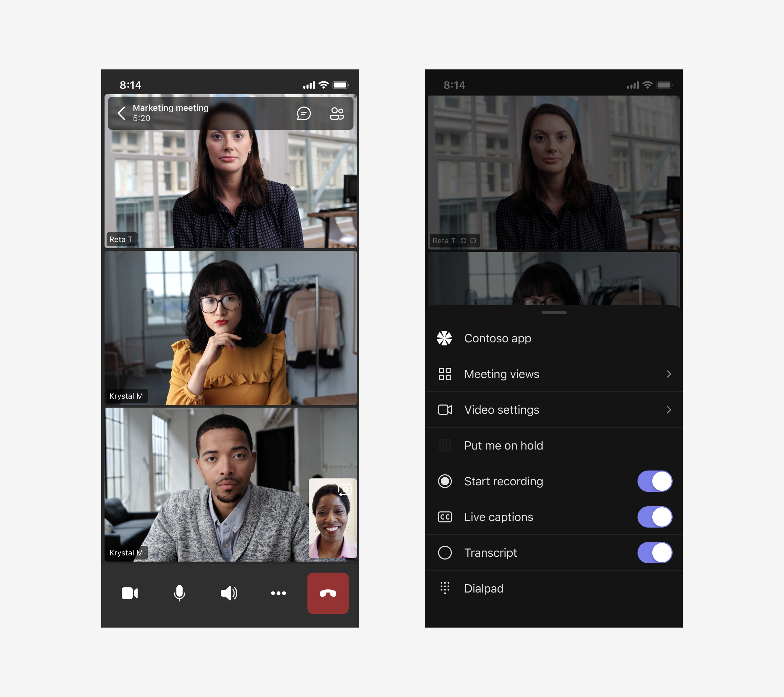Click the video camera icon

click(131, 594)
